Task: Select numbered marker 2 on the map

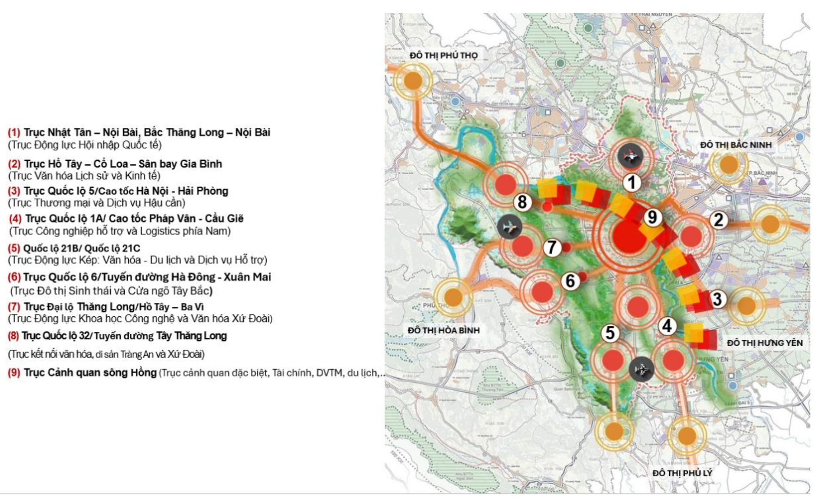Action: (x=718, y=220)
